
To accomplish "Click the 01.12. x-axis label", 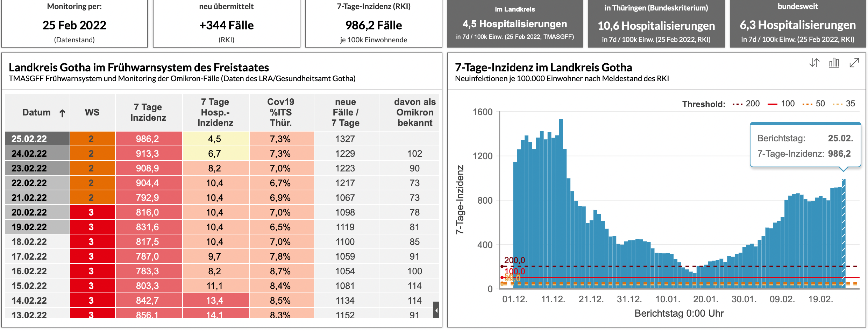I will coord(515,299).
